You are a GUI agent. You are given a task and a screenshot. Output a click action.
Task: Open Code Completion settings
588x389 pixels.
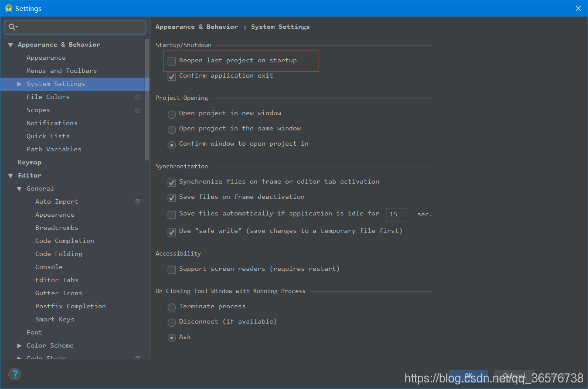(65, 241)
